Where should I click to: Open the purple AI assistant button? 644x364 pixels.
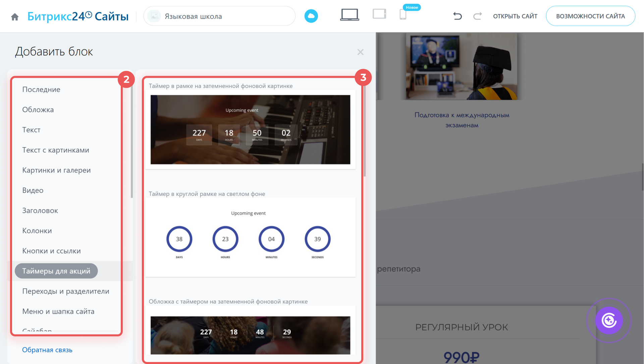[x=609, y=320]
